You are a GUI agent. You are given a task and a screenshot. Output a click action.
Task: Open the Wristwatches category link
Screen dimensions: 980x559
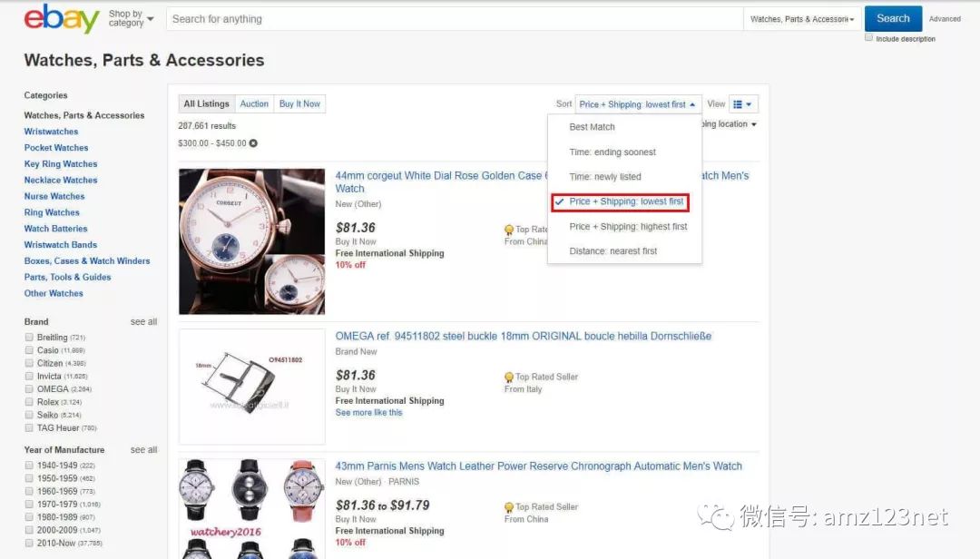coord(51,132)
